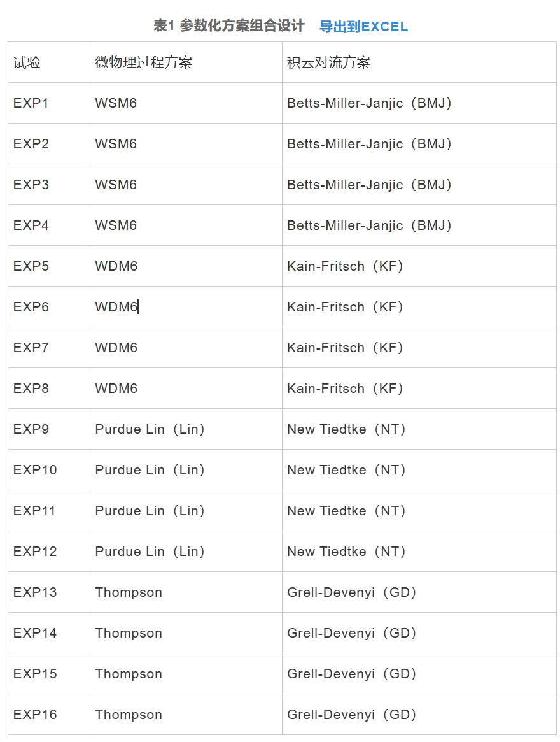Select the EXP8 cell
Viewport: 560px width, 742px height.
pos(31,389)
